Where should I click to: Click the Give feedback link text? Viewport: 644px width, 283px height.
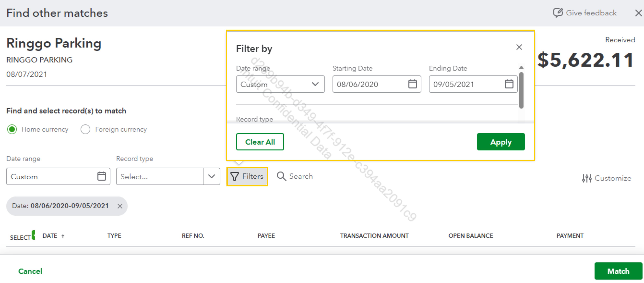point(591,13)
